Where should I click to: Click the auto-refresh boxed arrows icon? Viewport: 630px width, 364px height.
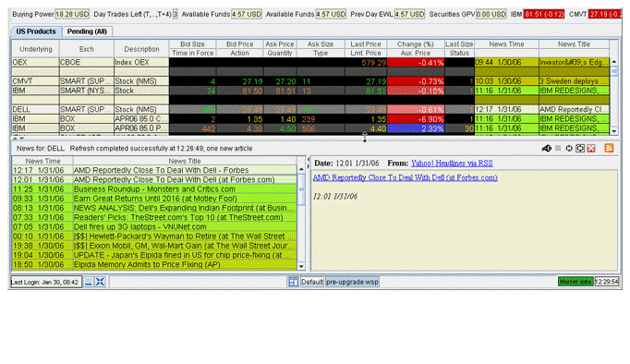pyautogui.click(x=580, y=148)
